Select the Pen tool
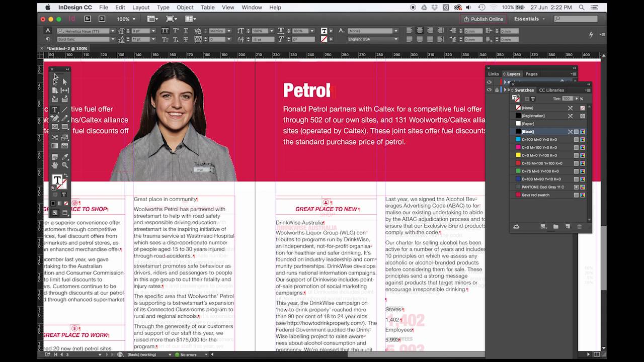Screen dimensions: 644x362 pyautogui.click(x=55, y=119)
